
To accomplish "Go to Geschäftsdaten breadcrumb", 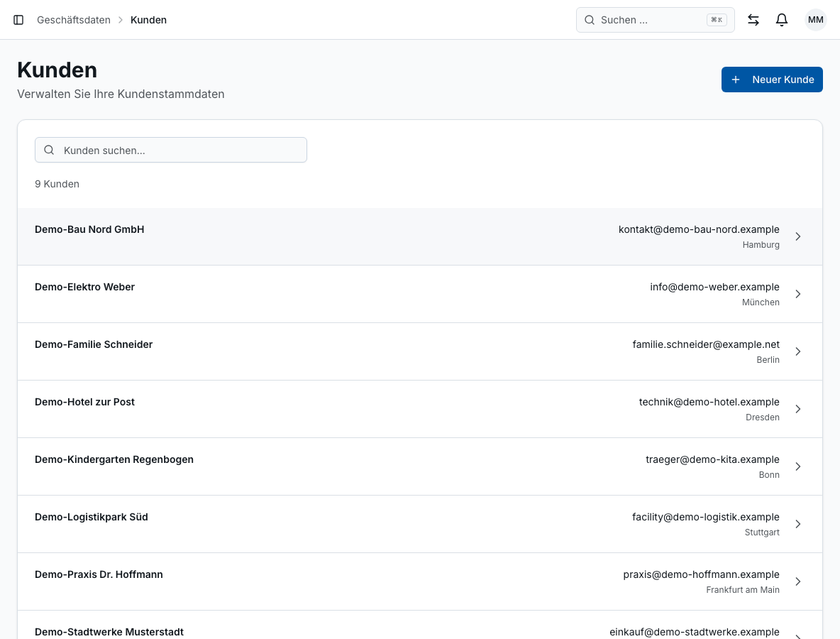I will point(73,20).
